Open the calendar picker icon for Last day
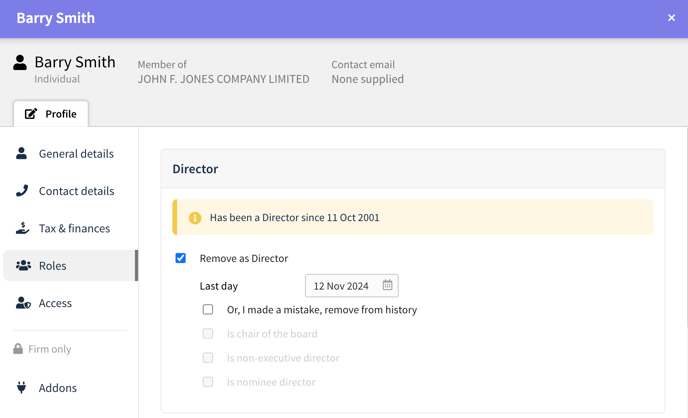The height and width of the screenshot is (418, 688). tap(387, 285)
